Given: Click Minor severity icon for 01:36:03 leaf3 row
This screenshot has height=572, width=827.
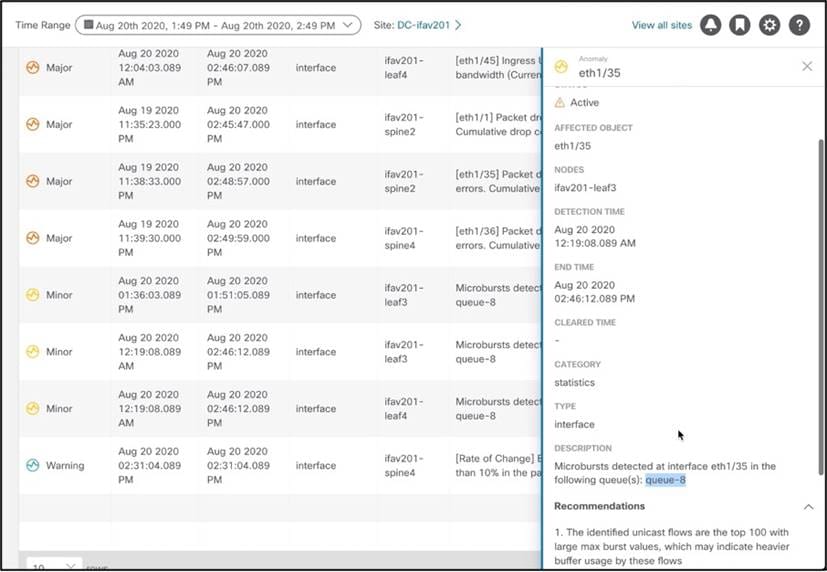Looking at the screenshot, I should (x=33, y=295).
